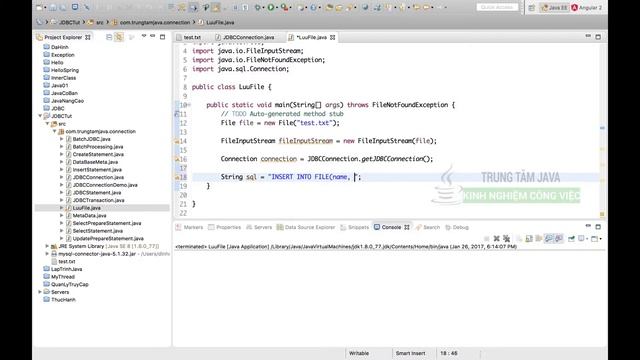The width and height of the screenshot is (640, 360).
Task: Click Remove Launch icon in Console toolbar
Action: (496, 238)
